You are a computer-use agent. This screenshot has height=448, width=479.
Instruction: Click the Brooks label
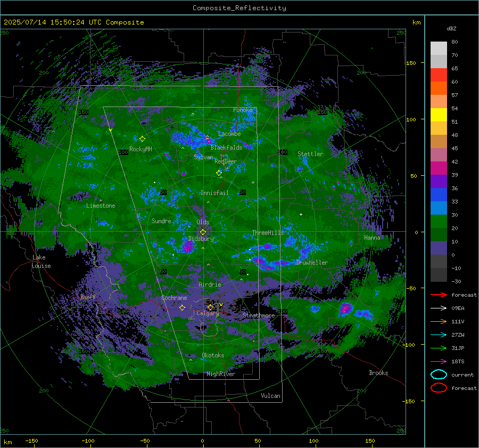coord(378,373)
